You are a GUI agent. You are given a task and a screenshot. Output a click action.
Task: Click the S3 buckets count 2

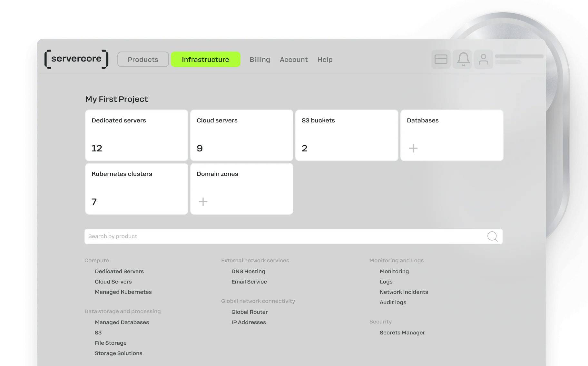pos(304,148)
